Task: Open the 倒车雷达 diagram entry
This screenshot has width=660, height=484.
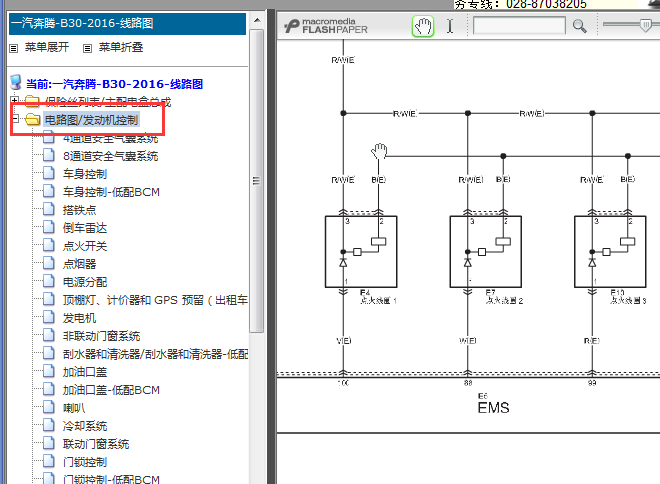Action: pyautogui.click(x=85, y=228)
